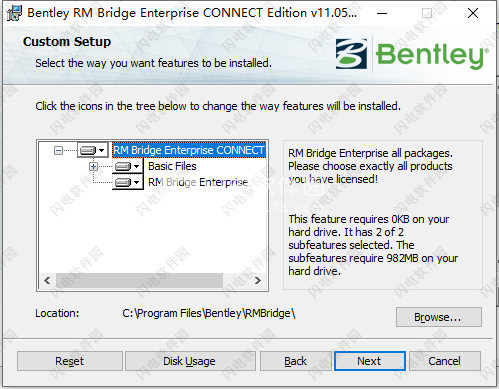The width and height of the screenshot is (499, 389).
Task: Open the install-option dropdown beside RM Bridge Enterprise
Action: point(128,182)
